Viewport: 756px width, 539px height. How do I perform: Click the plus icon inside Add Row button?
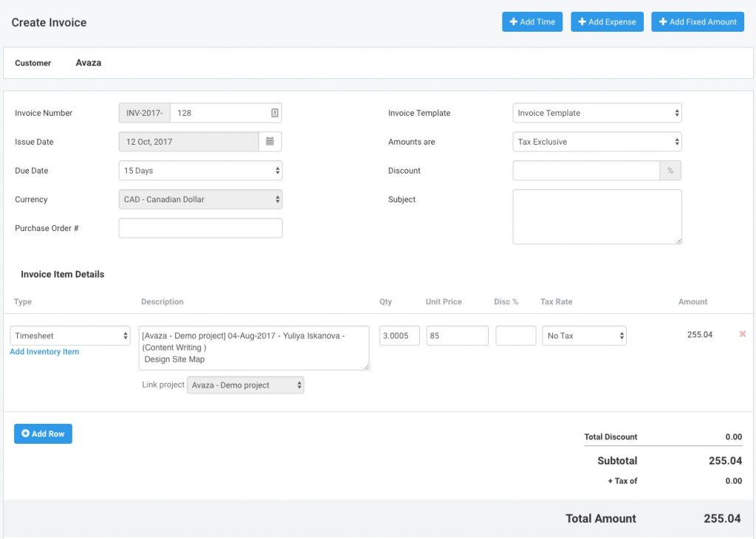[x=26, y=433]
